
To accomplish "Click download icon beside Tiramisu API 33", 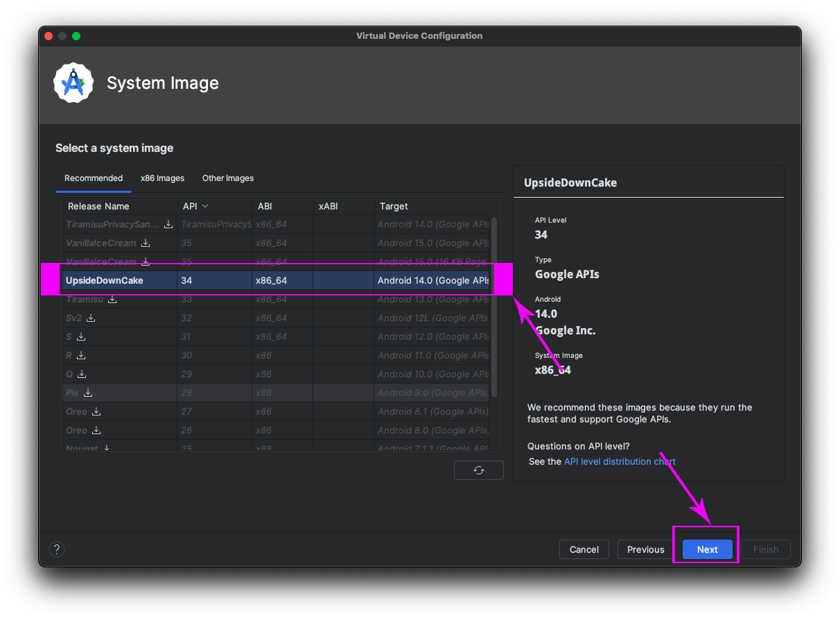I will point(112,300).
